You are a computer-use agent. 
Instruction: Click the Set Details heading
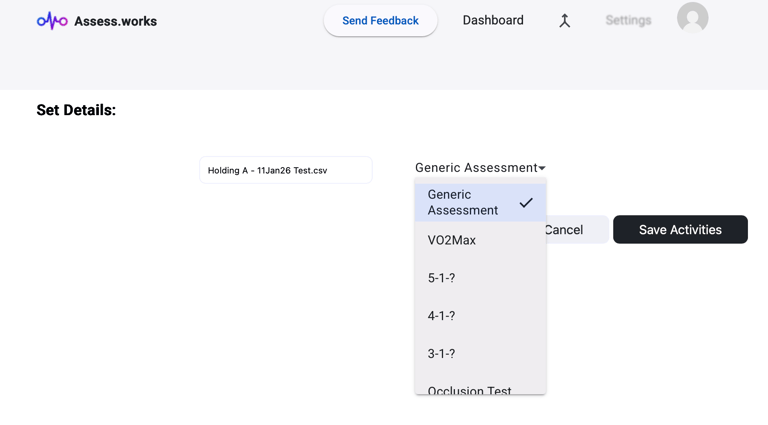(x=76, y=110)
